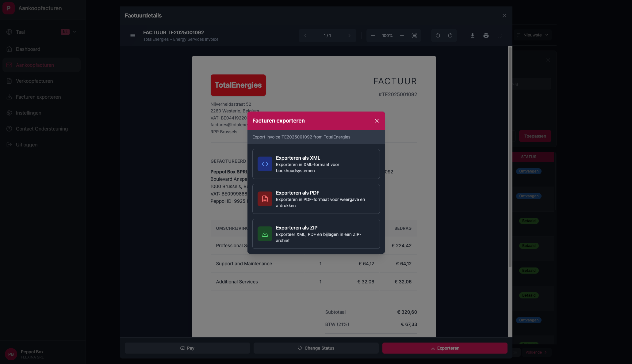The height and width of the screenshot is (364, 632).
Task: Open Contact Ondersteuning in the sidebar
Action: pyautogui.click(x=41, y=129)
